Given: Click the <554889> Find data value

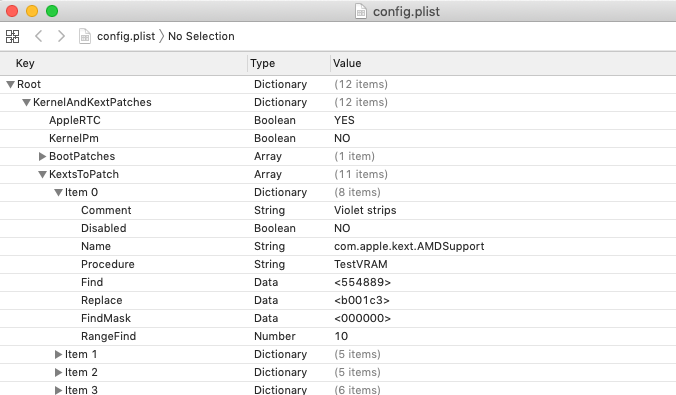Looking at the screenshot, I should coord(362,282).
